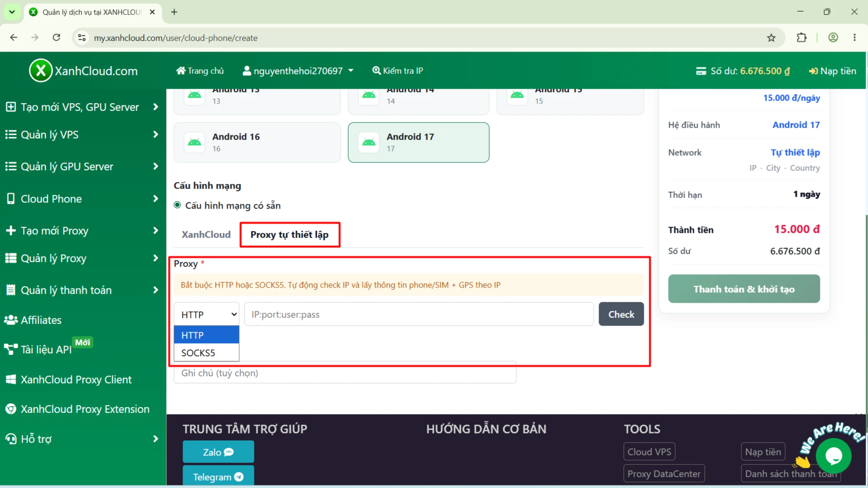This screenshot has width=868, height=488.
Task: Open the browser extensions puzzle icon
Action: 802,38
